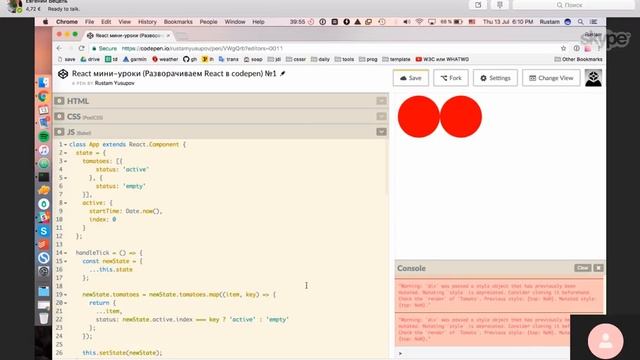Open the 'trans' translate bookmark

point(229,59)
